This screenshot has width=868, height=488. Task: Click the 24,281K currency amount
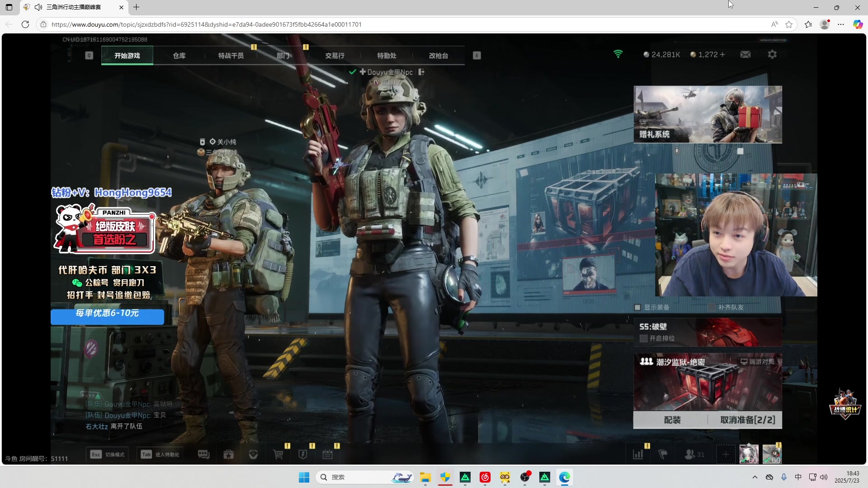pos(665,55)
